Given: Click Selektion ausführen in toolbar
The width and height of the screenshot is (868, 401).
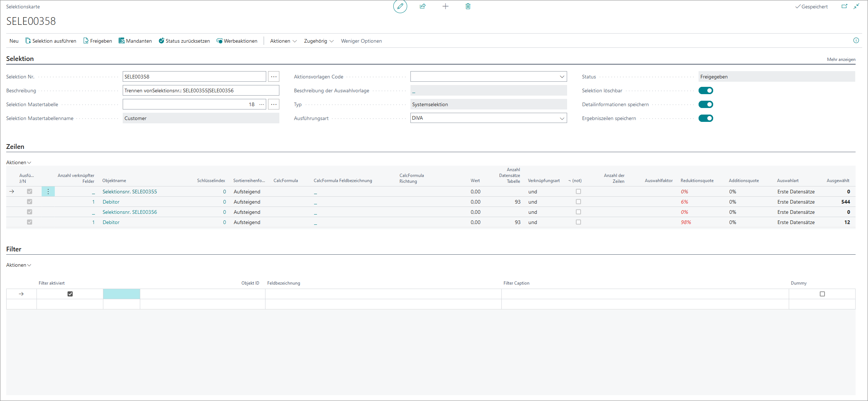Looking at the screenshot, I should (51, 41).
